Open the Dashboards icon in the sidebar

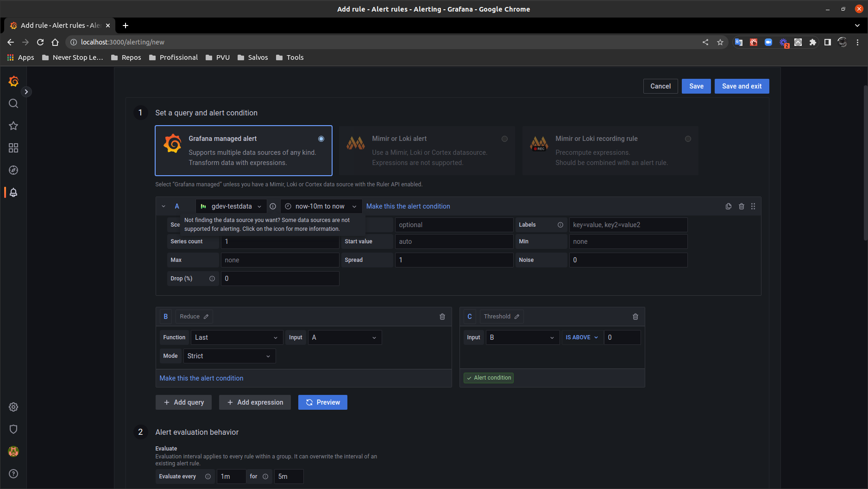point(13,148)
